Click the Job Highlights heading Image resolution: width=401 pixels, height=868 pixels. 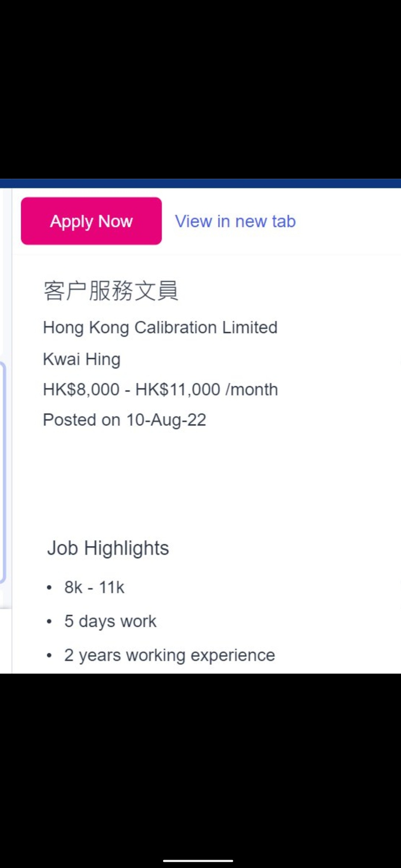tap(108, 548)
